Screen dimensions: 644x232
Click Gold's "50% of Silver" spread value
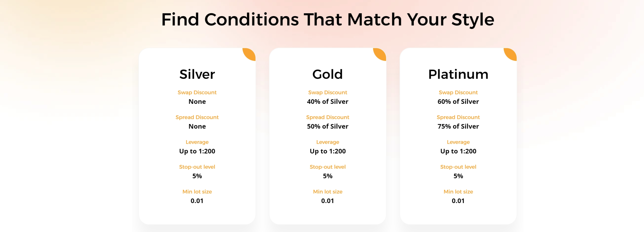328,126
